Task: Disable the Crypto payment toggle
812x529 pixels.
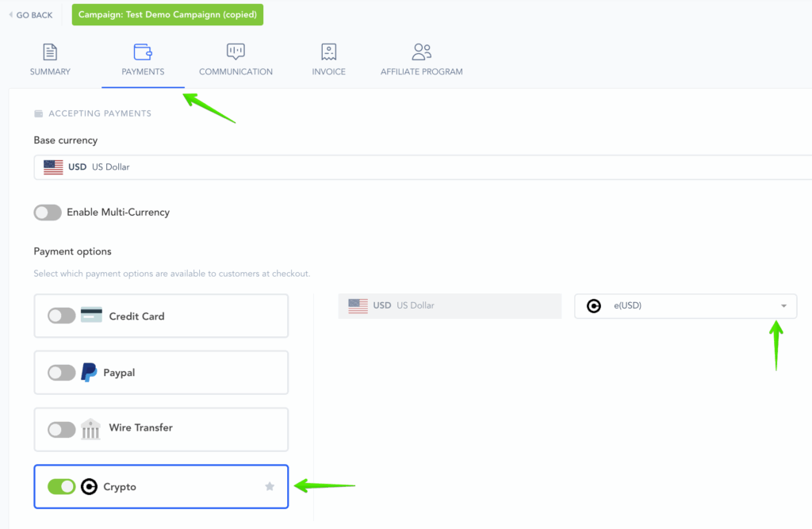Action: 62,486
